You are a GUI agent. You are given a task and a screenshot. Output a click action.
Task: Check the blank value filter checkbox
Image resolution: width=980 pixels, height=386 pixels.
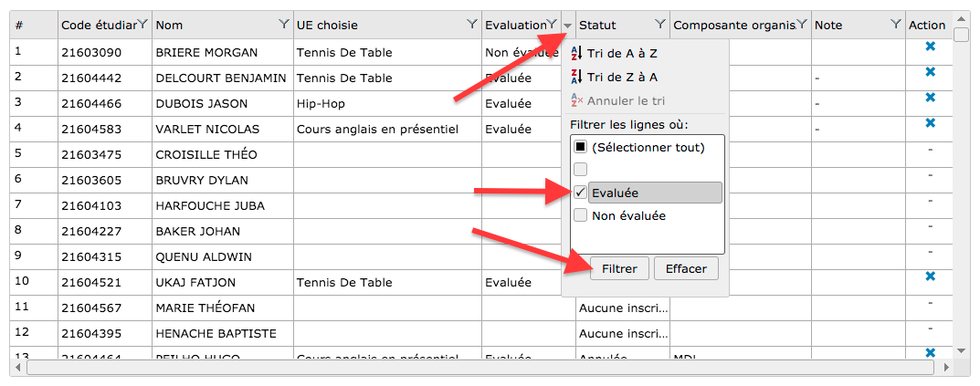[x=579, y=169]
